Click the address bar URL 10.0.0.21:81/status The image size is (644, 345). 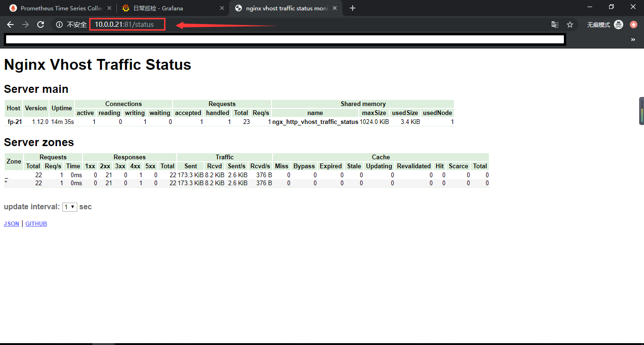124,25
